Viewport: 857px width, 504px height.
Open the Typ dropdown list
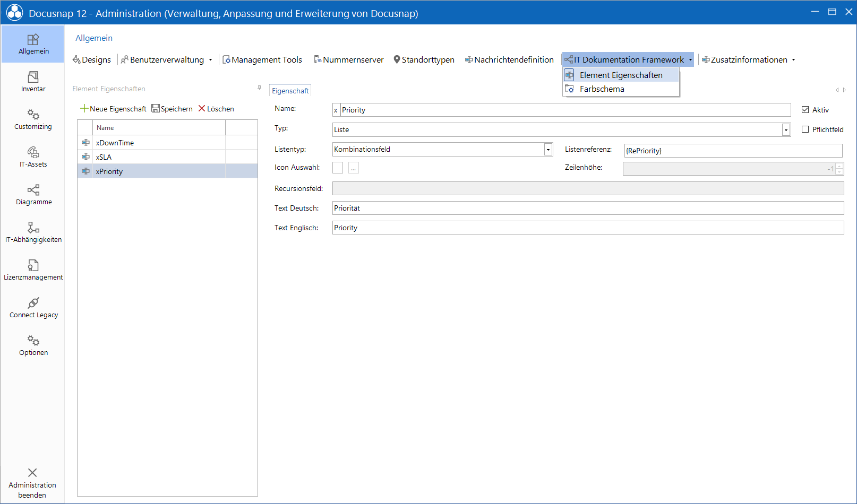coord(786,130)
